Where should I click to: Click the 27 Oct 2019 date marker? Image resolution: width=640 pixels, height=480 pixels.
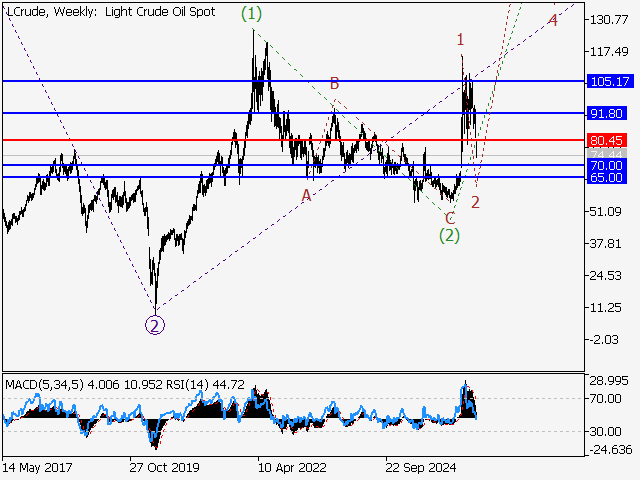[x=164, y=467]
